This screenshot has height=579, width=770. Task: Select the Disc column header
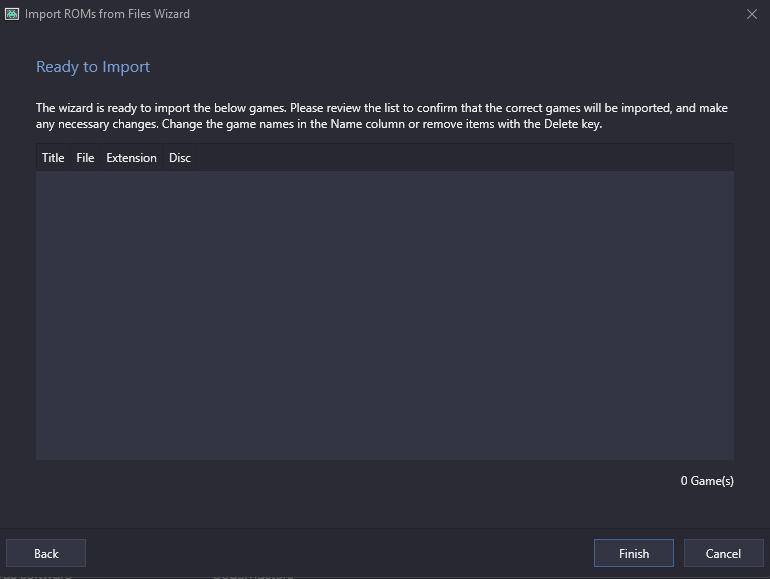coord(180,158)
